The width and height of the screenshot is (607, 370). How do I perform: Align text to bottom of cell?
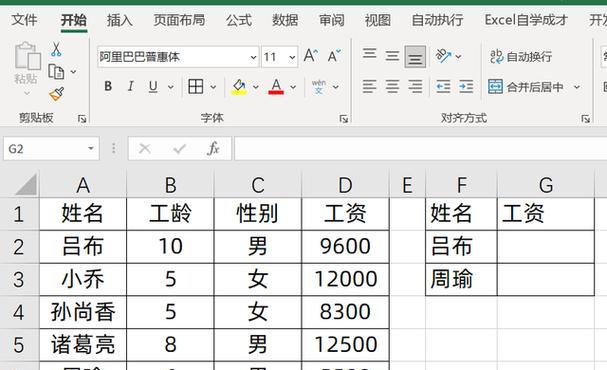[x=415, y=57]
